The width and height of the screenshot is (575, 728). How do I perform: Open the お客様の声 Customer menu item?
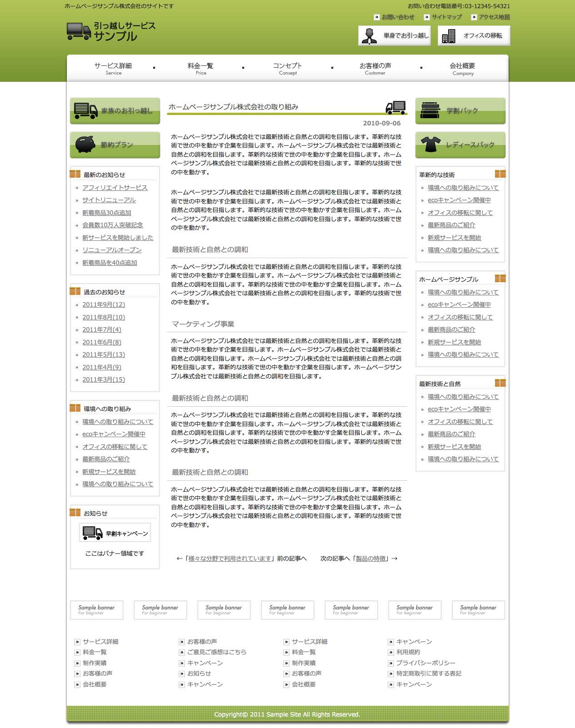click(x=375, y=69)
